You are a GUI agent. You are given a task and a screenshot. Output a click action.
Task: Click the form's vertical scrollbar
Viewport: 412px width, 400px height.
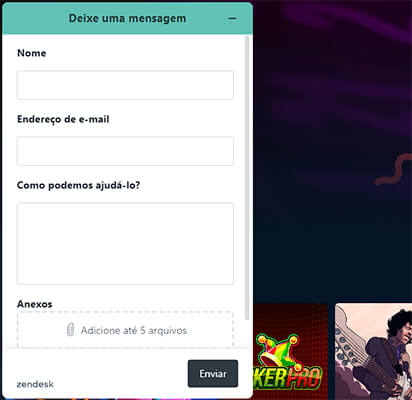[x=247, y=178]
